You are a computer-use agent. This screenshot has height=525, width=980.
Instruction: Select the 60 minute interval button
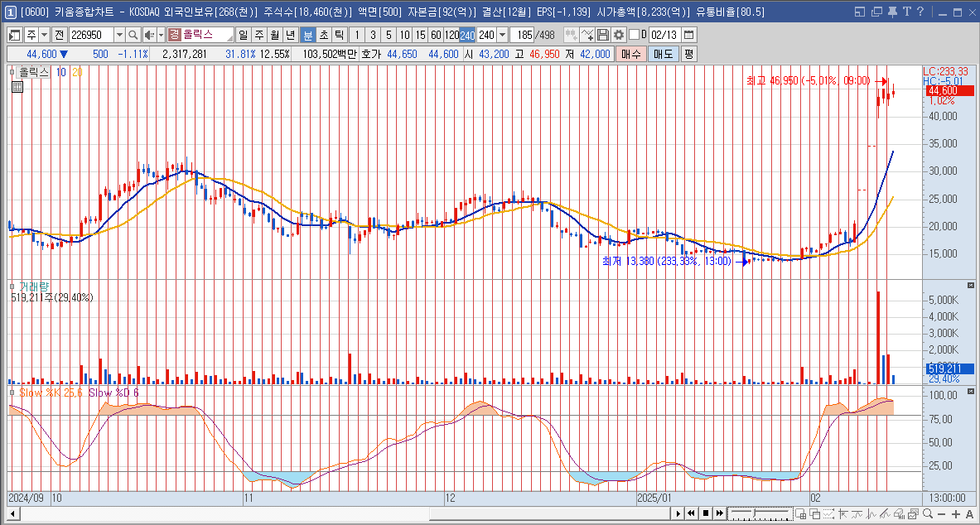[x=437, y=35]
